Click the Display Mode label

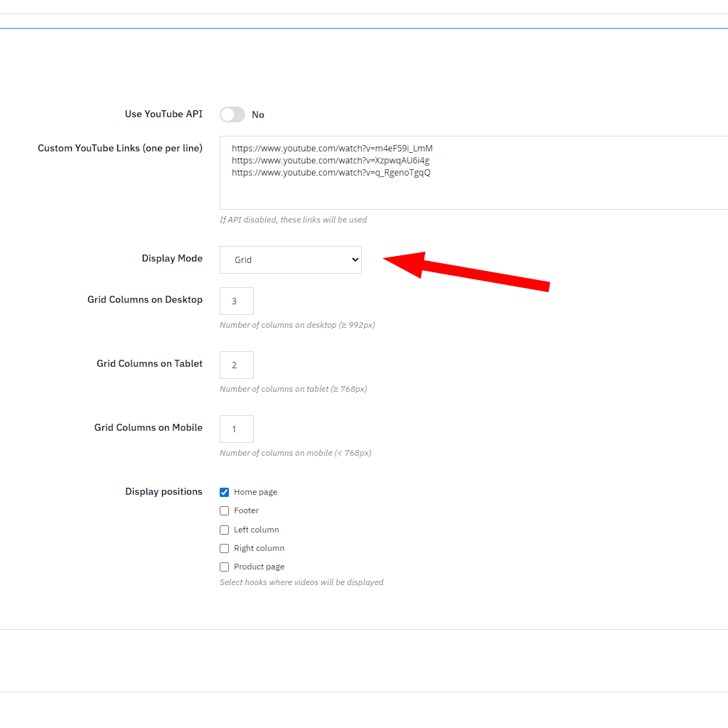click(x=172, y=259)
